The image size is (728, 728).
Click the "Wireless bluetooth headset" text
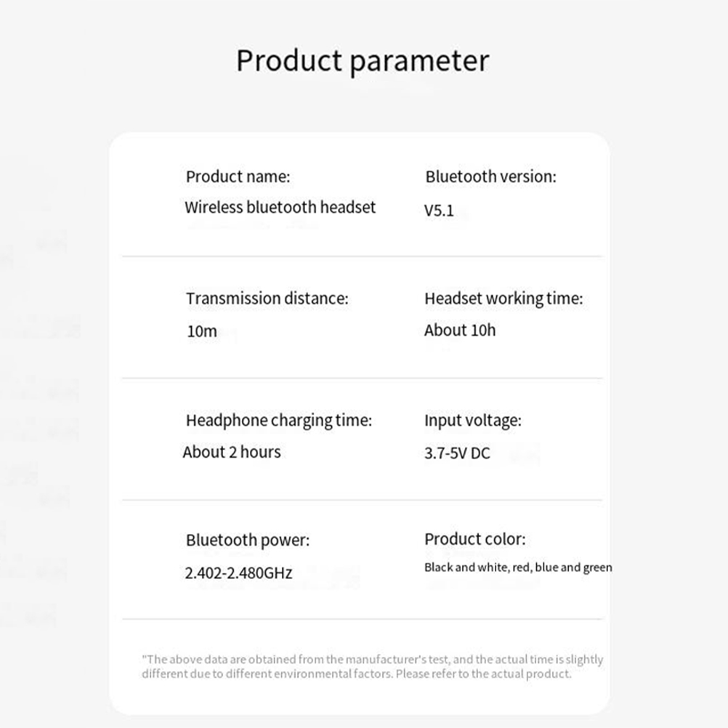280,207
